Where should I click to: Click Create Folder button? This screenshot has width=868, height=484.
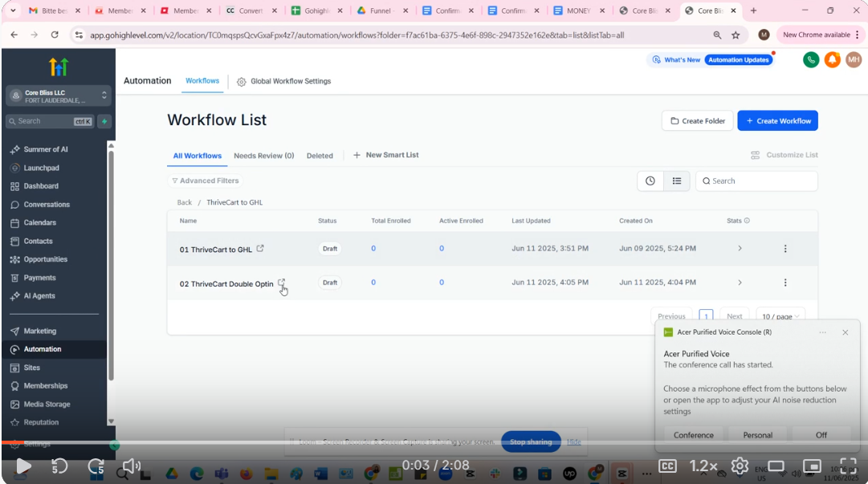[698, 120]
